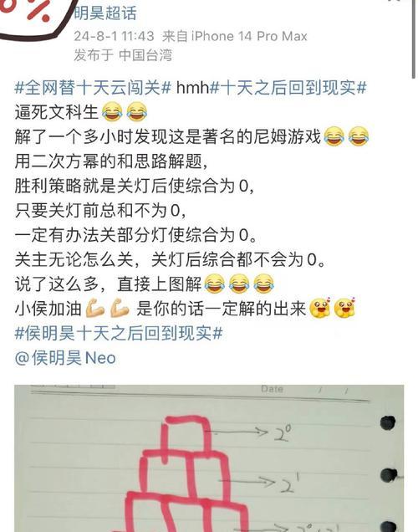Click the pink top block in the drawing

pyautogui.click(x=186, y=436)
